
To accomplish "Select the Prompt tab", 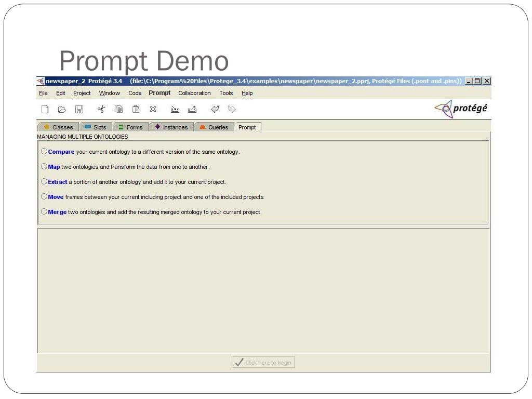I will [x=247, y=127].
